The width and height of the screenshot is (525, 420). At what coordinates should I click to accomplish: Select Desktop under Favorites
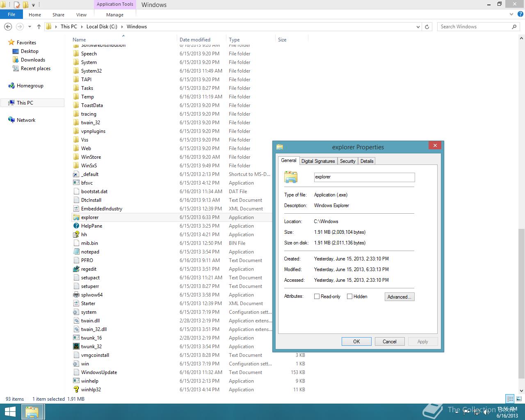(x=30, y=51)
